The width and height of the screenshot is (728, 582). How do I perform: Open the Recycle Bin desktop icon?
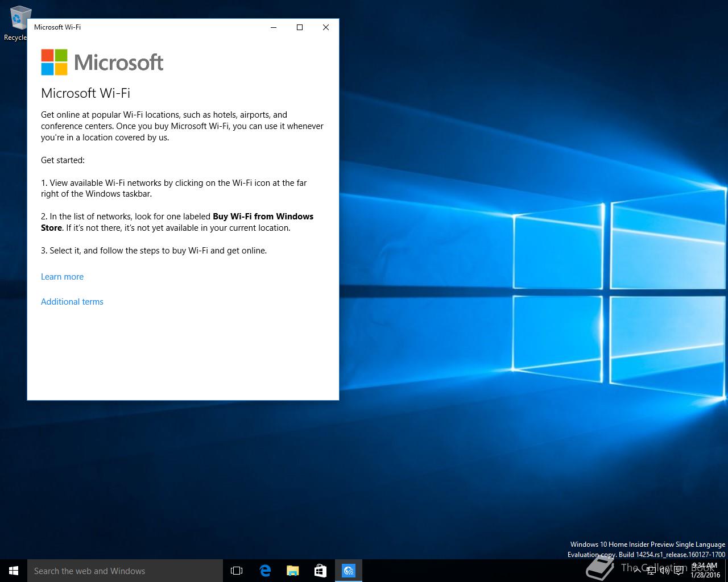click(x=17, y=23)
